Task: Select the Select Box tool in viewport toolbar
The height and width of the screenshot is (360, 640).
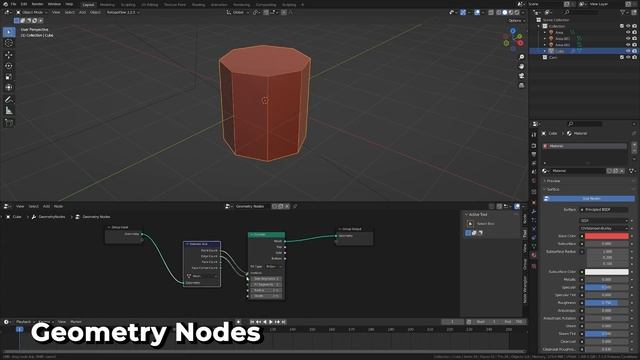Action: (x=9, y=32)
